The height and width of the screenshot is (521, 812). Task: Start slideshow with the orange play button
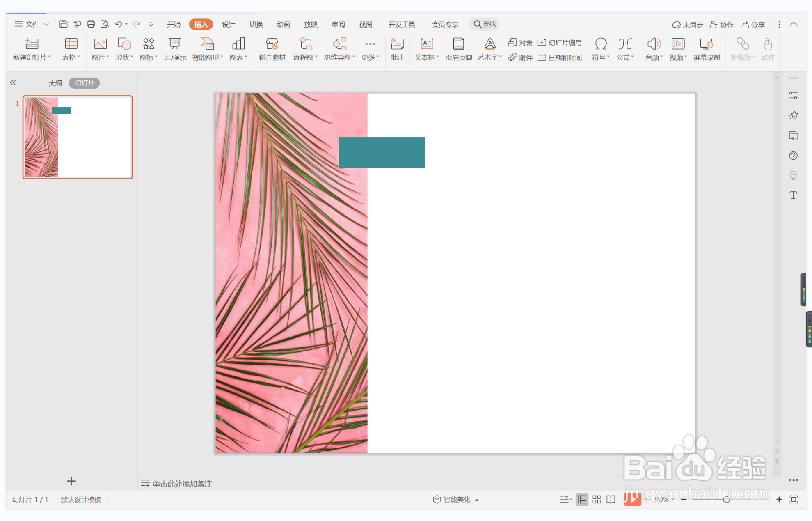tap(632, 499)
